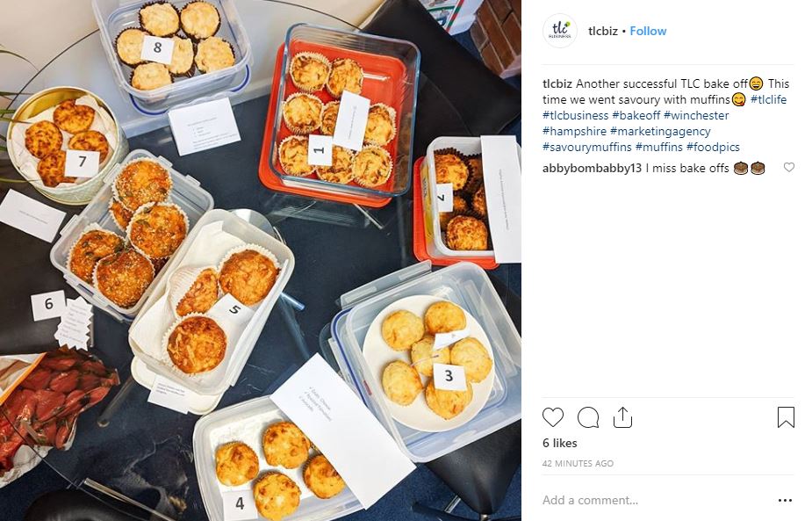Open the #tlcbusiness hashtag
The image size is (812, 521).
[575, 115]
